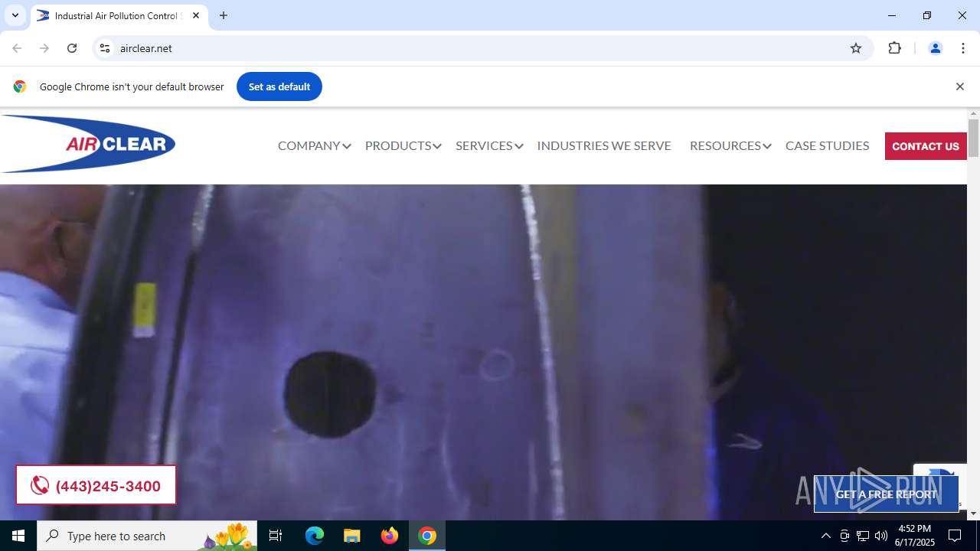Expand the RESOURCES menu
This screenshot has height=551, width=980.
coord(730,145)
